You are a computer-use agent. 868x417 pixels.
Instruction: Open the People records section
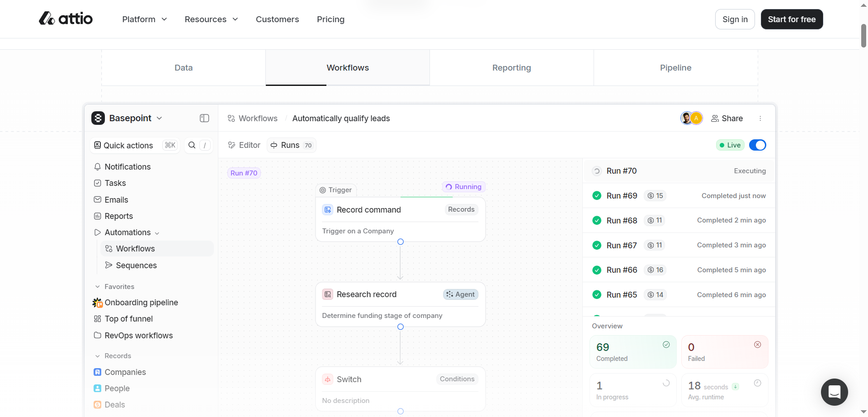pos(117,388)
